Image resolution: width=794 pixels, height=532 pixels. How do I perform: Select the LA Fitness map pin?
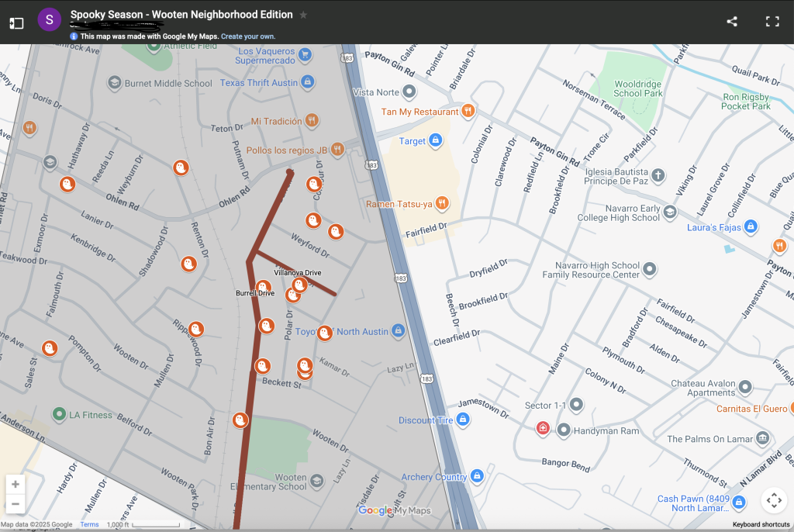pos(59,414)
